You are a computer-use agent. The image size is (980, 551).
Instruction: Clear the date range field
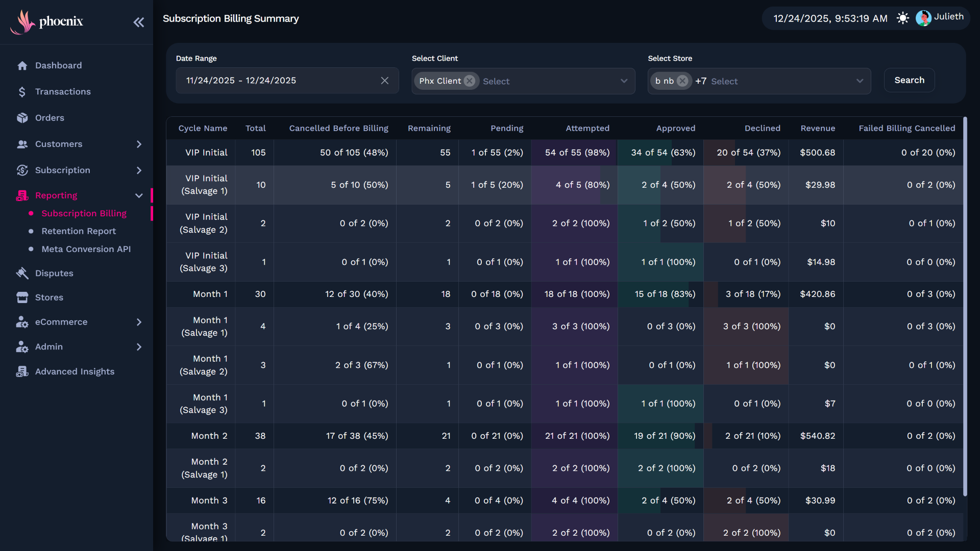click(x=385, y=81)
